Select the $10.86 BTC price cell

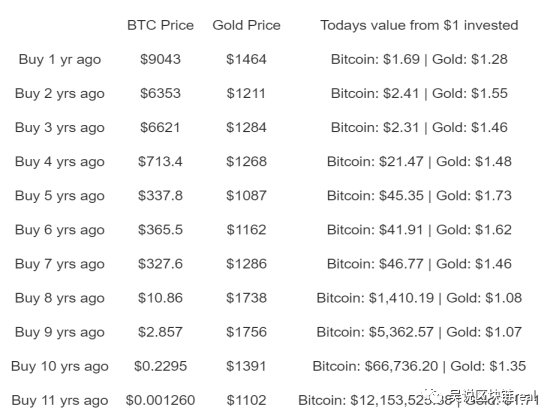point(160,298)
